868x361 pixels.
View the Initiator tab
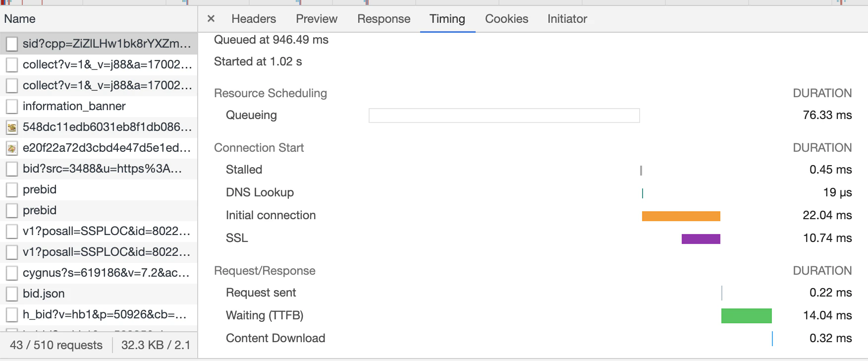click(x=567, y=19)
